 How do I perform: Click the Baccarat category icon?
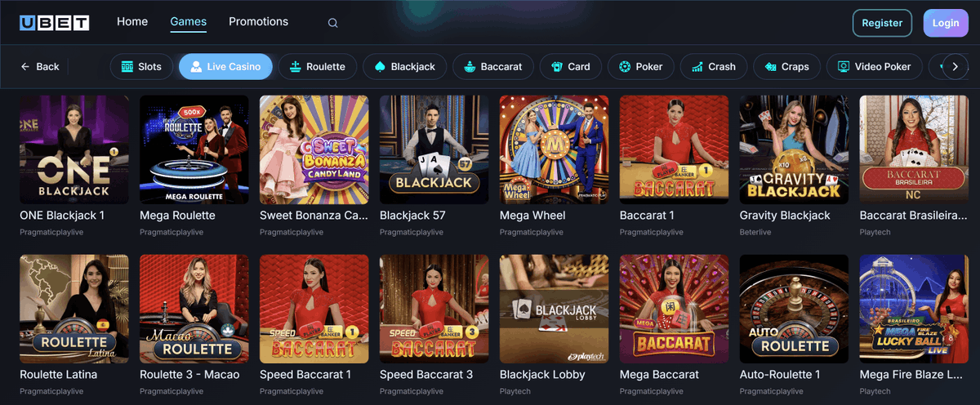pos(470,67)
